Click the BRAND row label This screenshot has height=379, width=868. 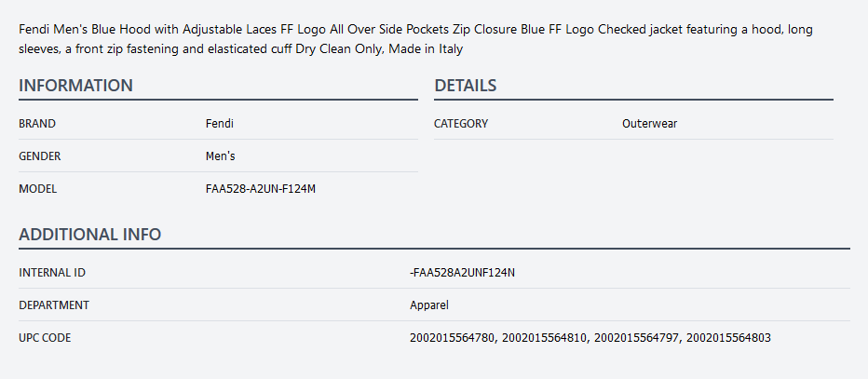37,124
